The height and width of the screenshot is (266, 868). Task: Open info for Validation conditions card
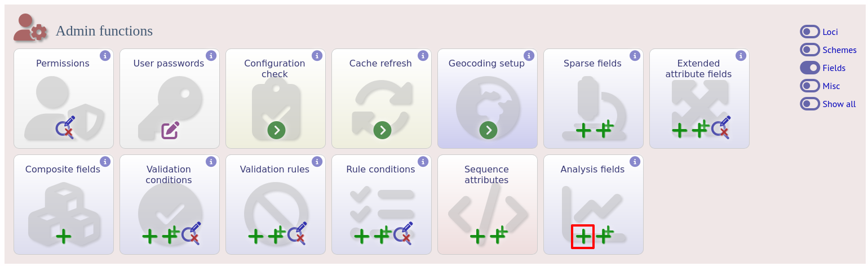211,162
